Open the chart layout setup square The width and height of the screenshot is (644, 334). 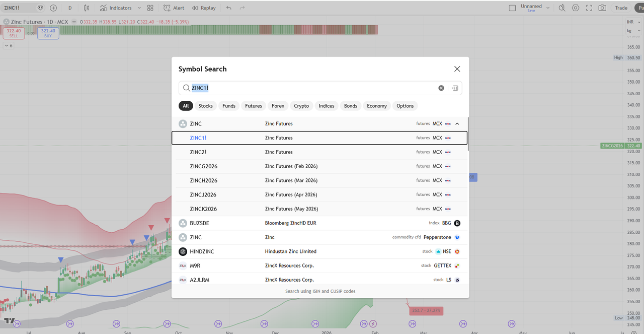(x=512, y=8)
